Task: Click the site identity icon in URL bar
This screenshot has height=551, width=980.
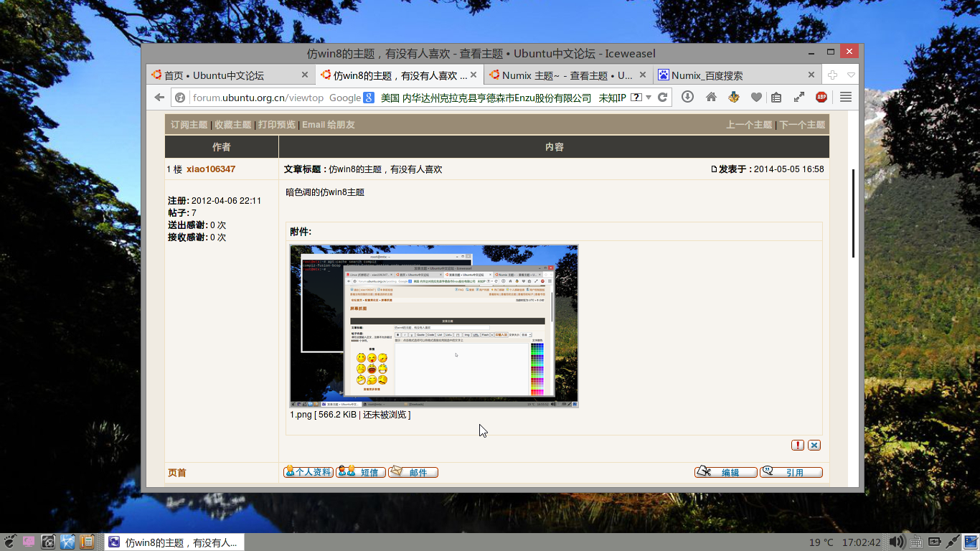Action: pyautogui.click(x=181, y=98)
